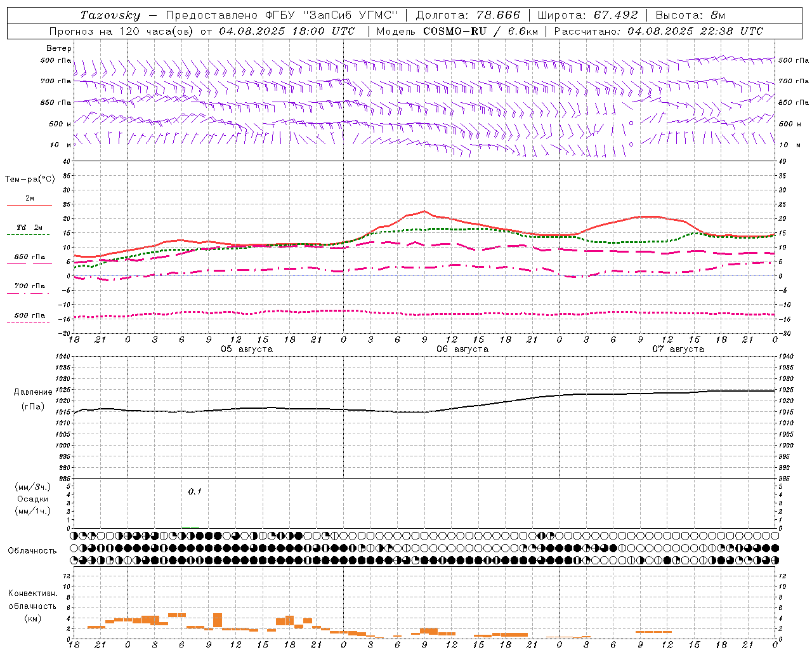Click the model name COSMO-RU / 6.6км
812x650 pixels.
point(480,30)
